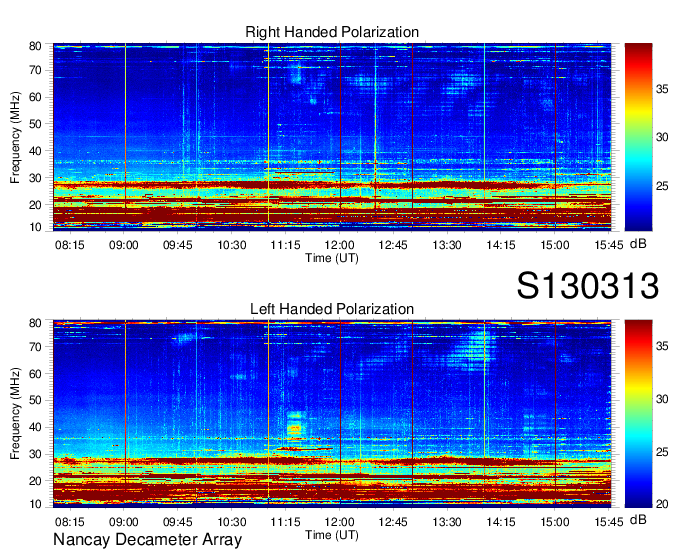680x552 pixels.
Task: Click 12:00 tick under Left Handed plot
Action: point(339,522)
